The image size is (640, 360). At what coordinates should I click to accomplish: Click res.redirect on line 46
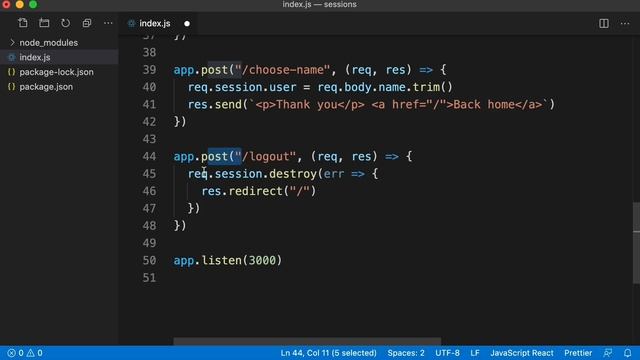242,191
